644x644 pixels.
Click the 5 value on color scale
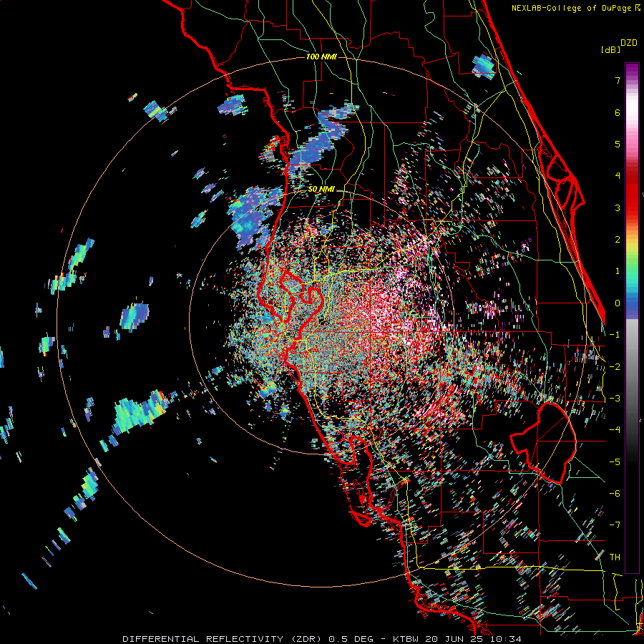pos(618,144)
